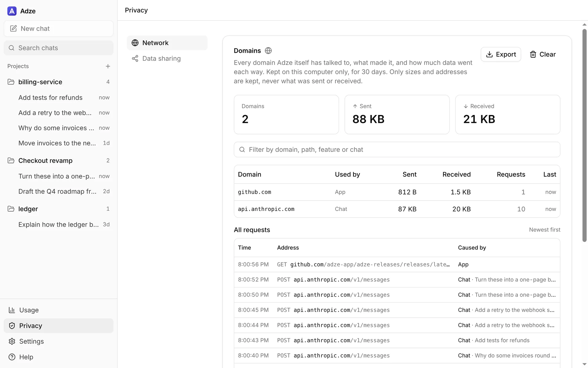The image size is (588, 368).
Task: Click the magnifier icon in Search chats
Action: [x=12, y=48]
